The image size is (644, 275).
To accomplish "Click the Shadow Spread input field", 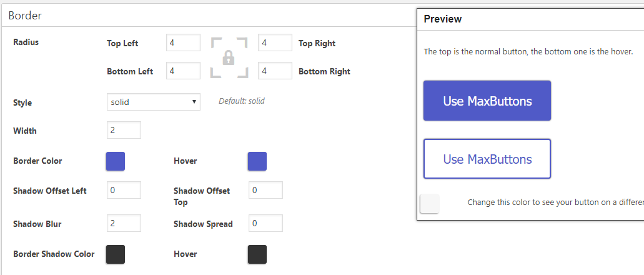I will tap(265, 222).
